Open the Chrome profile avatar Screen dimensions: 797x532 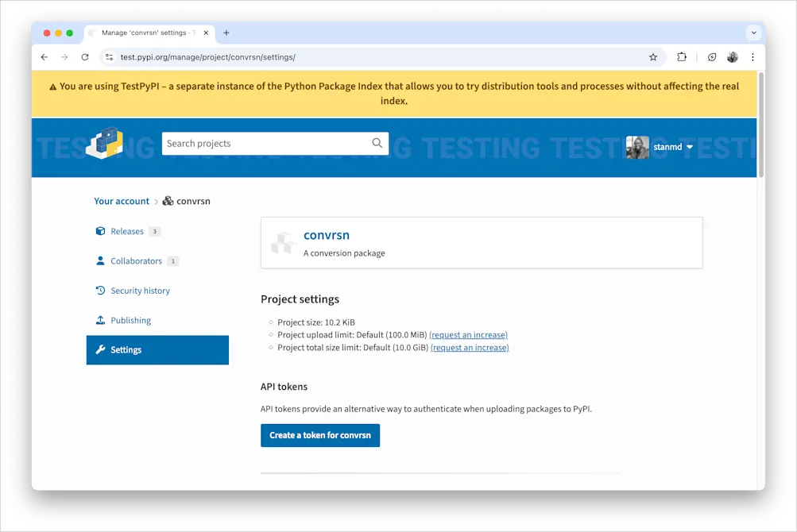(x=733, y=57)
